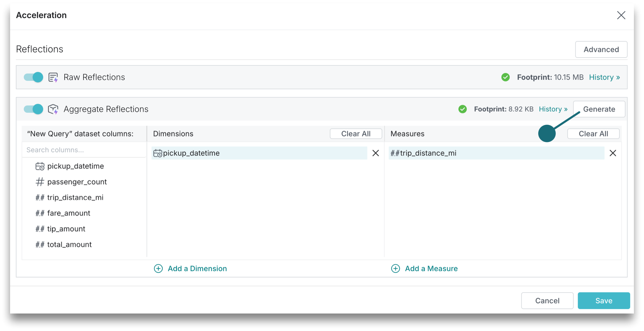
Task: Remove pickup_datetime from Dimensions with X
Action: click(376, 153)
